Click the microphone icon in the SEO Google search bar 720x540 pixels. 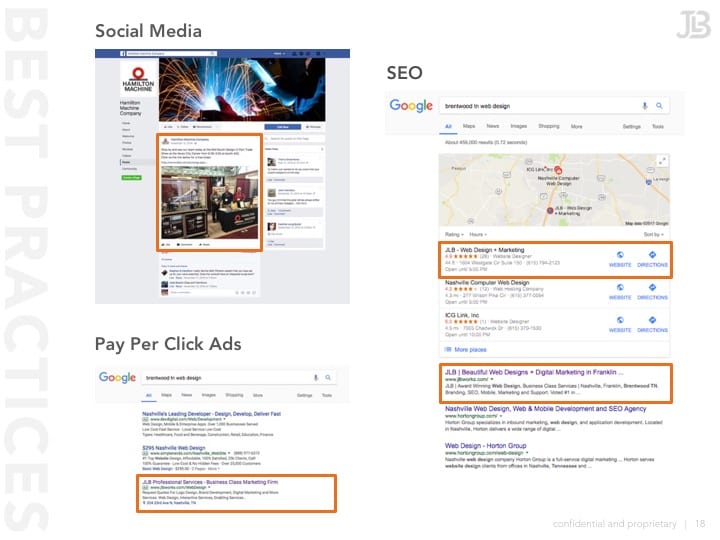[x=645, y=106]
